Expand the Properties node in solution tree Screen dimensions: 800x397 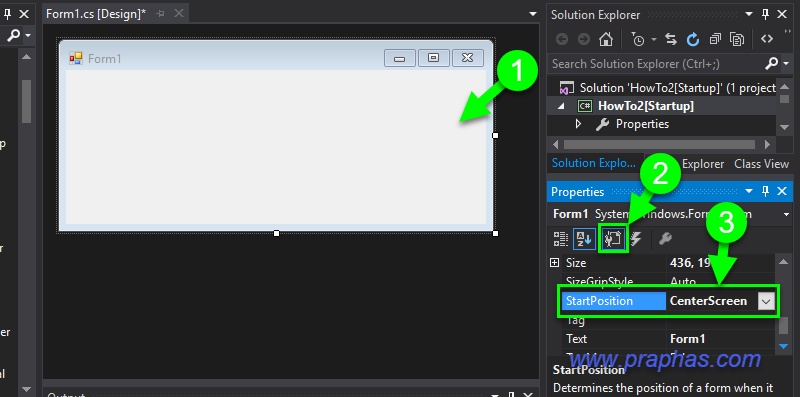pyautogui.click(x=578, y=124)
